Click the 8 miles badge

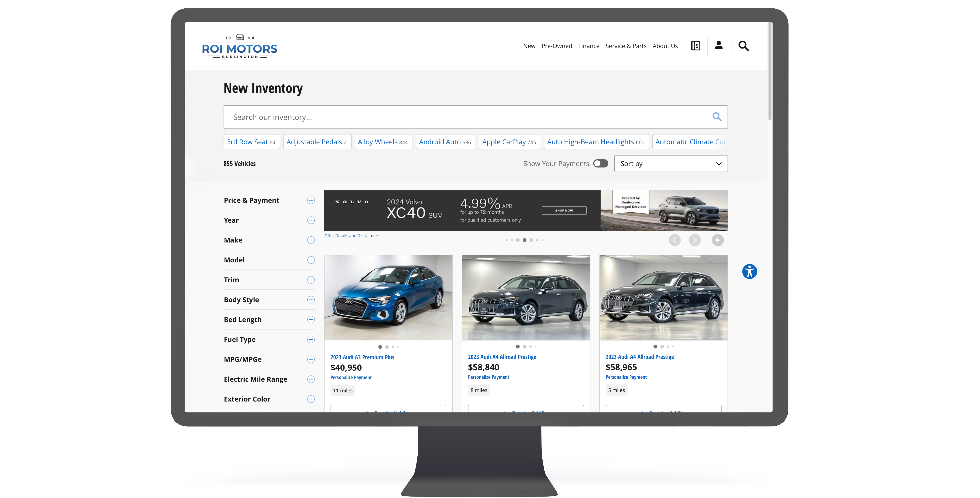pos(479,390)
